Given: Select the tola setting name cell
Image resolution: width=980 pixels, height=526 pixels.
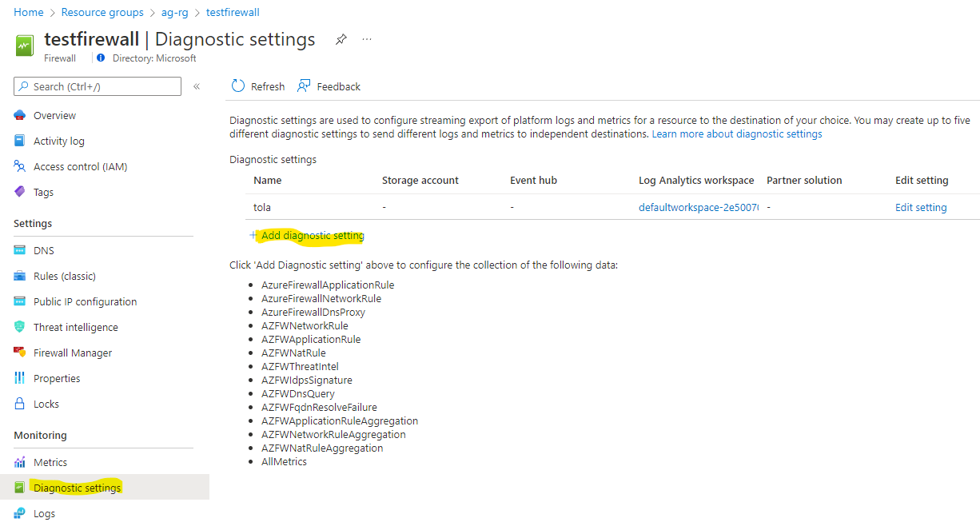Looking at the screenshot, I should tap(262, 207).
